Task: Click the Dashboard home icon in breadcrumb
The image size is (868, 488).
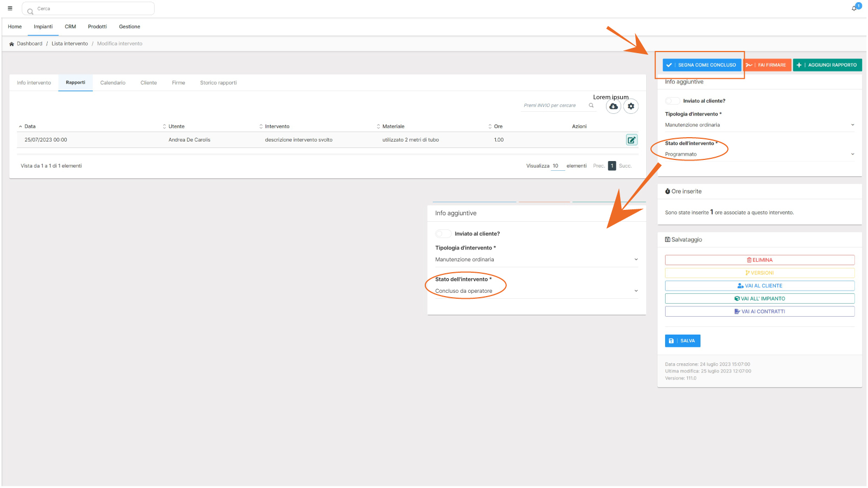Action: pyautogui.click(x=11, y=44)
